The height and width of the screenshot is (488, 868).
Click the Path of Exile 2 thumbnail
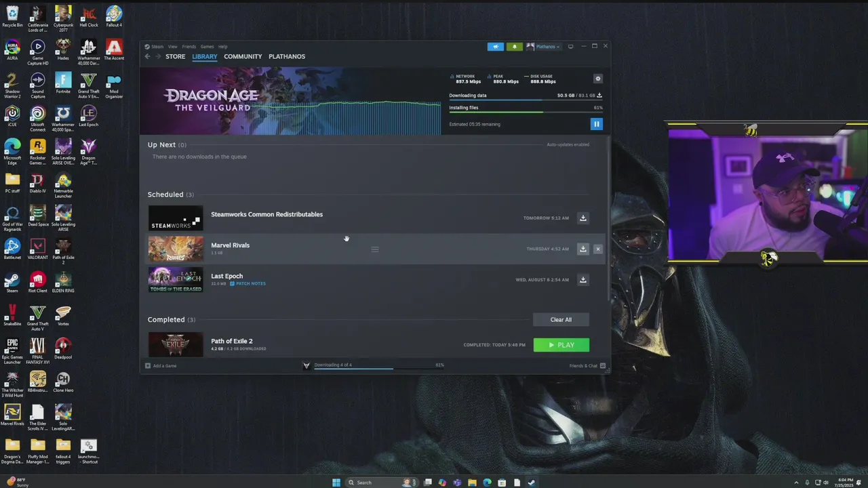[176, 344]
